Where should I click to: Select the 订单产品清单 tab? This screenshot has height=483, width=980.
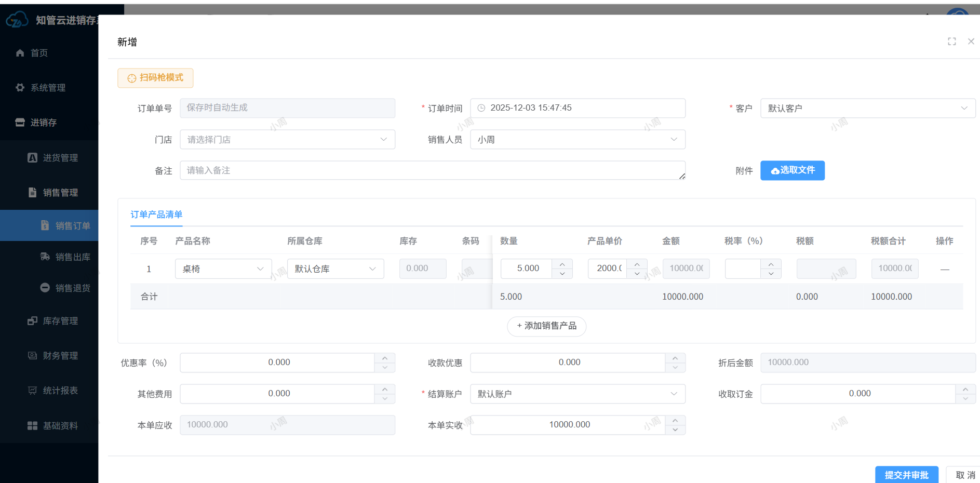coord(156,214)
